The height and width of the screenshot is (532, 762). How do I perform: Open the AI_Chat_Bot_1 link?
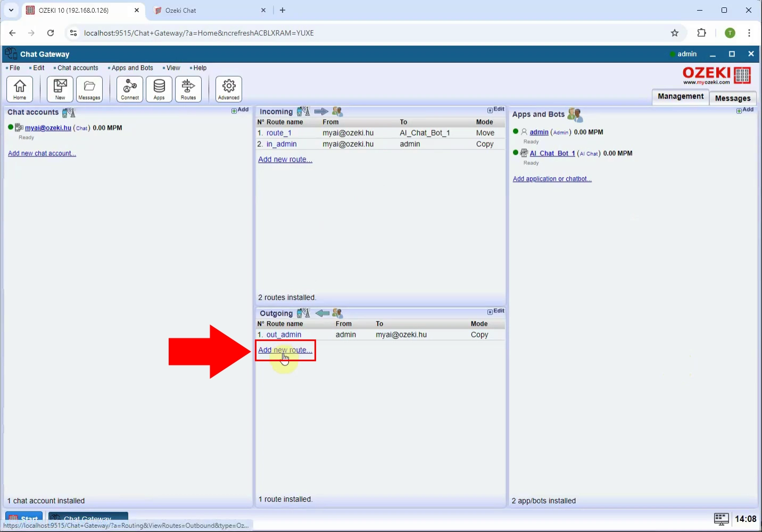coord(552,153)
